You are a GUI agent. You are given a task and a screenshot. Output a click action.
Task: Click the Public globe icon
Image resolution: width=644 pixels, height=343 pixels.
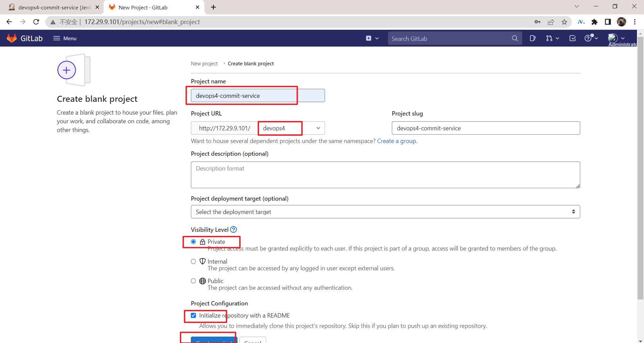pos(203,281)
